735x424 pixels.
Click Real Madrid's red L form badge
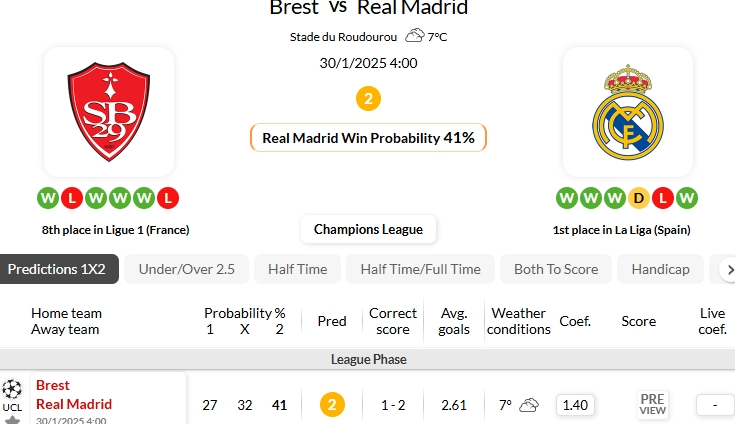click(662, 198)
